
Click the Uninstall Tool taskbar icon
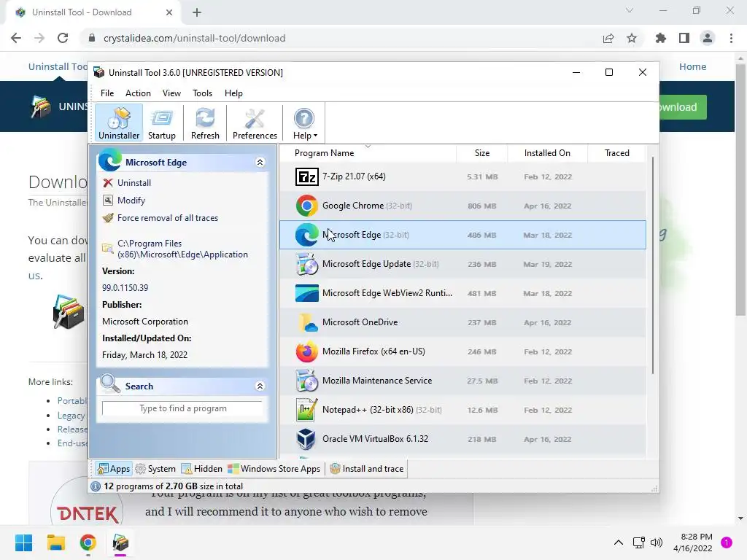pyautogui.click(x=120, y=542)
